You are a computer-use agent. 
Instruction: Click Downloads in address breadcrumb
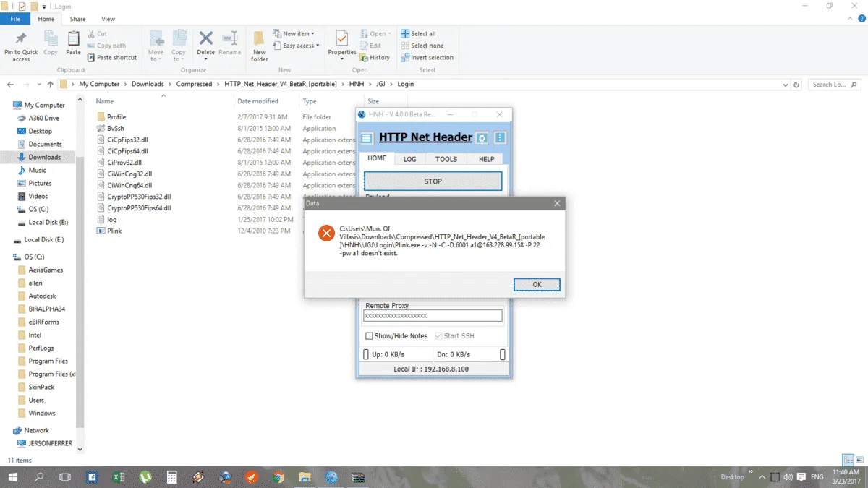pyautogui.click(x=148, y=84)
